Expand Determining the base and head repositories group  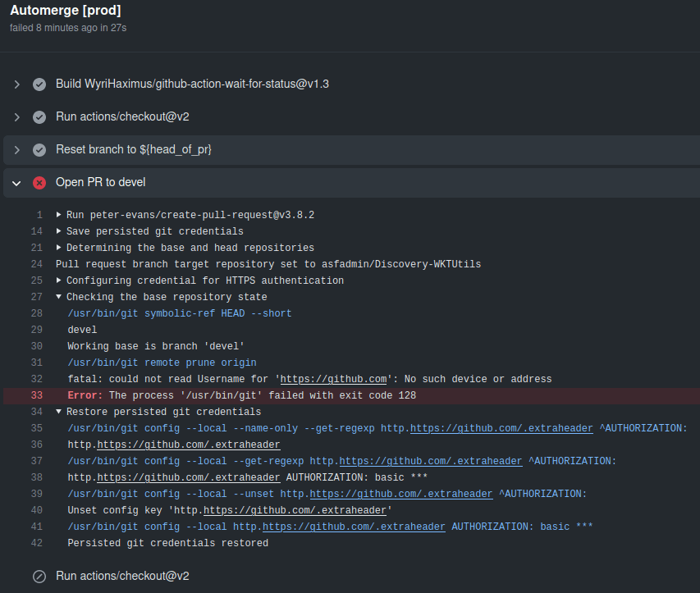(x=57, y=248)
